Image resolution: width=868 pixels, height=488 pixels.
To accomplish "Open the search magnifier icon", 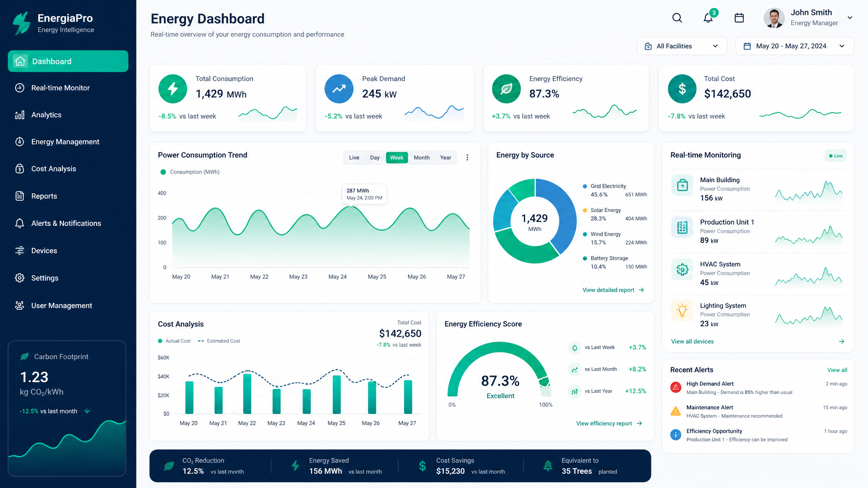I will point(677,18).
